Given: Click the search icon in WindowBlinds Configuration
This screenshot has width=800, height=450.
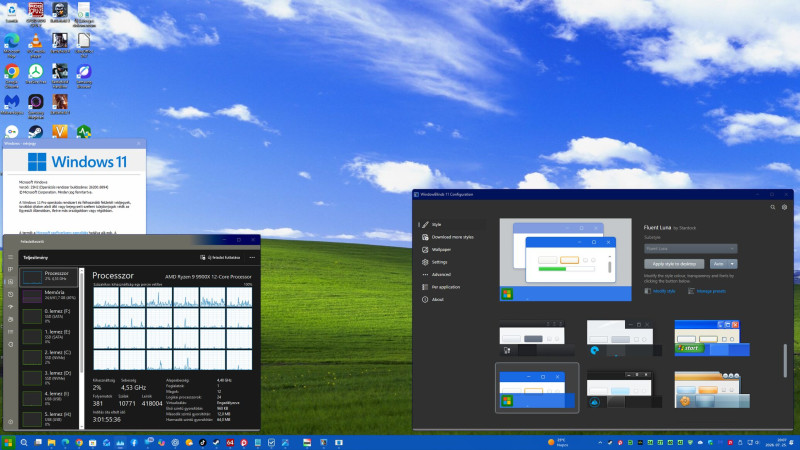Looking at the screenshot, I should click(772, 207).
